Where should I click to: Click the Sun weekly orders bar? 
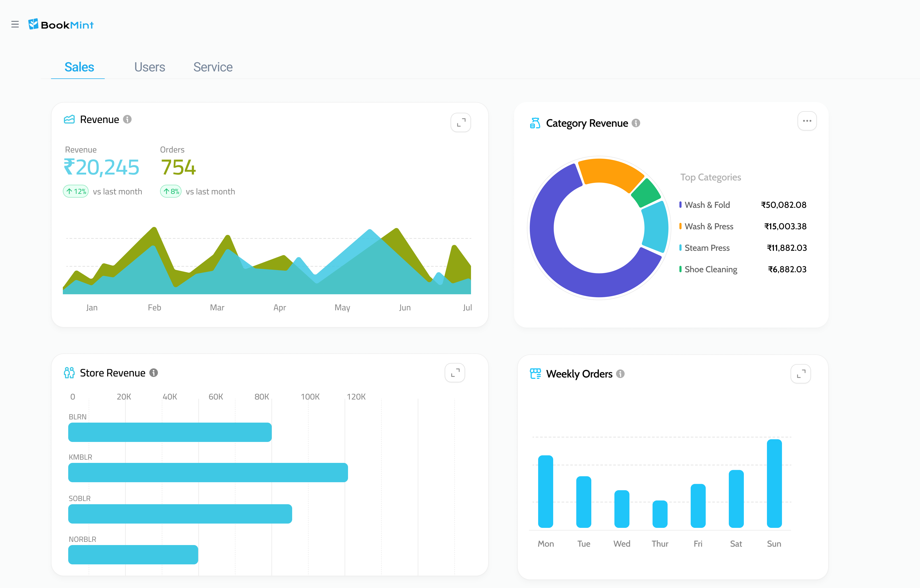point(774,484)
